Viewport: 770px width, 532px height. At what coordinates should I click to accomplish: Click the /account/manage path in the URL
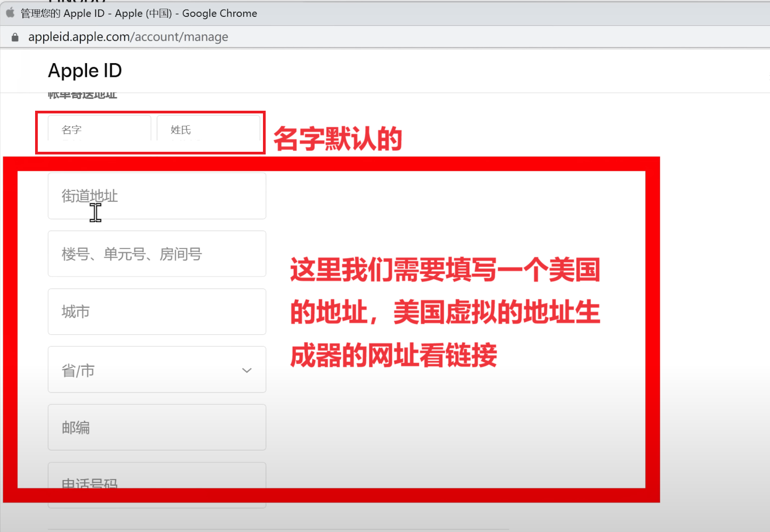tap(181, 37)
